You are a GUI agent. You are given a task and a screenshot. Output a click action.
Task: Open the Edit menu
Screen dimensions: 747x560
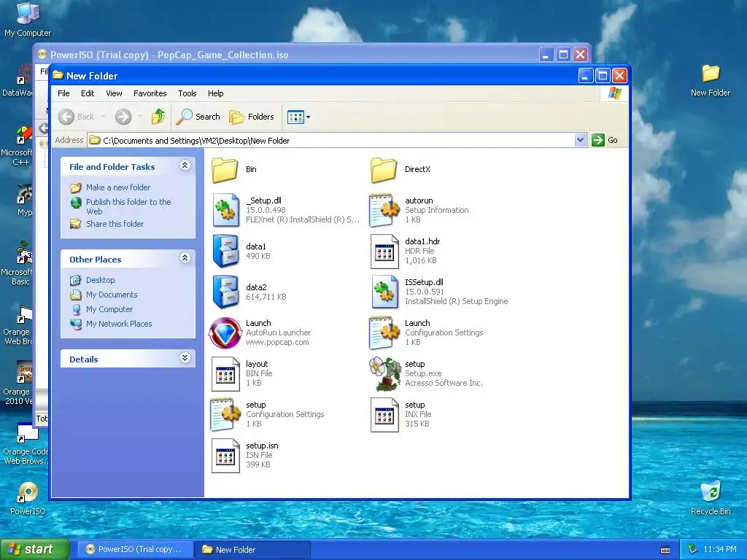pyautogui.click(x=88, y=93)
